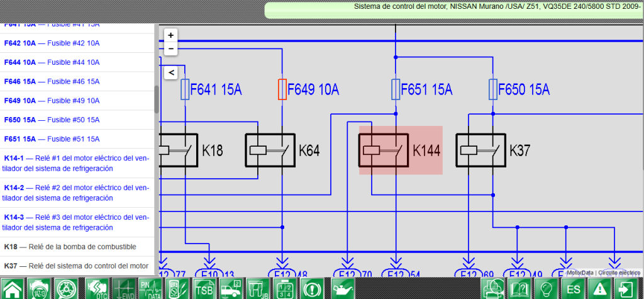Open the JB fuse box icon
The height and width of the screenshot is (299, 644).
[258, 289]
